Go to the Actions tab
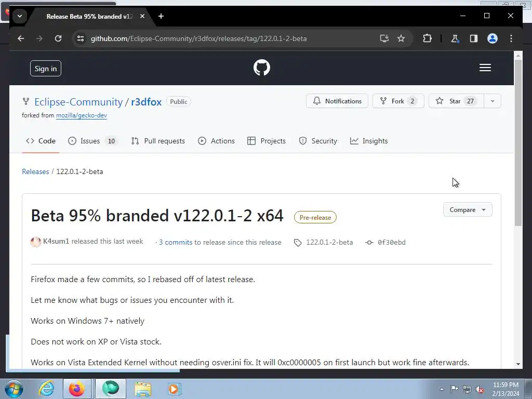The height and width of the screenshot is (399, 532). pos(217,141)
